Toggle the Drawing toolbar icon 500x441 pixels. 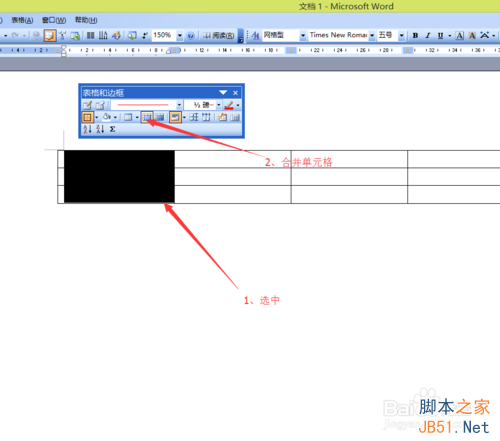116,35
